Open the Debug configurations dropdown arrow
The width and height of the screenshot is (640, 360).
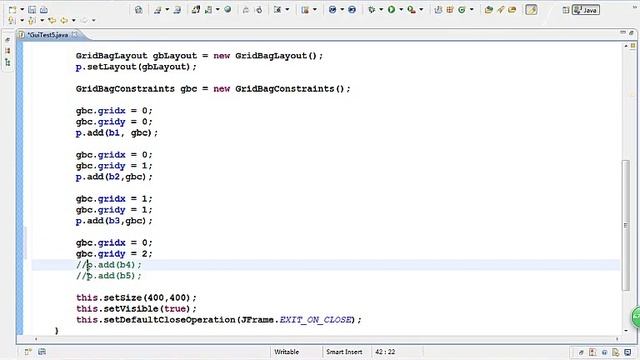pos(381,9)
